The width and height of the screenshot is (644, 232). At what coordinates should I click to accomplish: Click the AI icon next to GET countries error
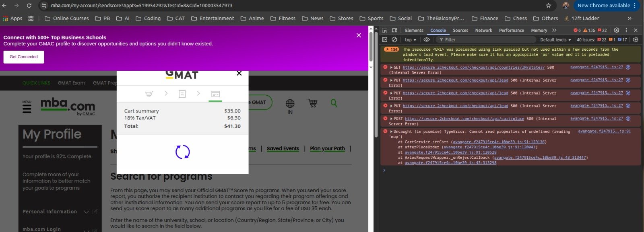pos(628,67)
